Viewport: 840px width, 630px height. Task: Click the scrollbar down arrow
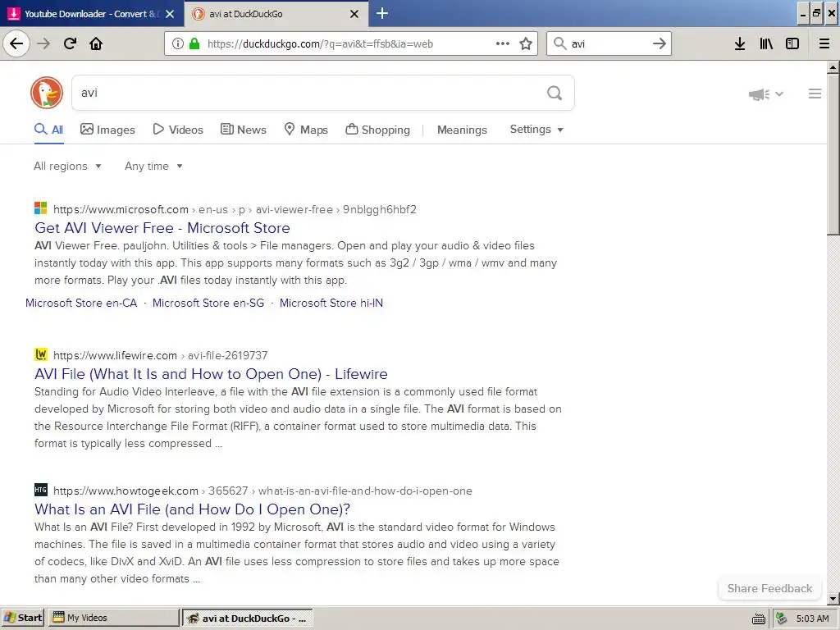click(833, 598)
